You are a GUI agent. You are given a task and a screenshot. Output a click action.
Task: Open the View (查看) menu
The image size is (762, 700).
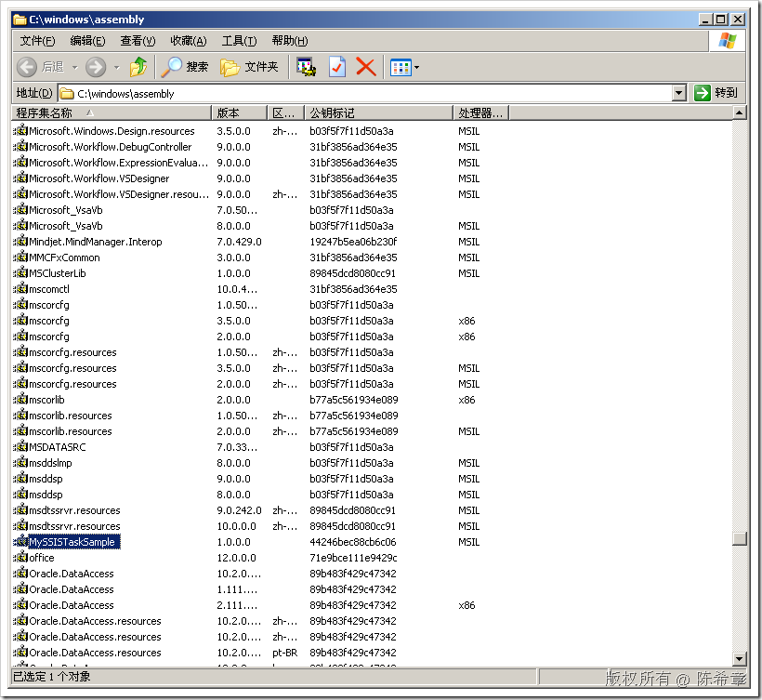tap(138, 41)
